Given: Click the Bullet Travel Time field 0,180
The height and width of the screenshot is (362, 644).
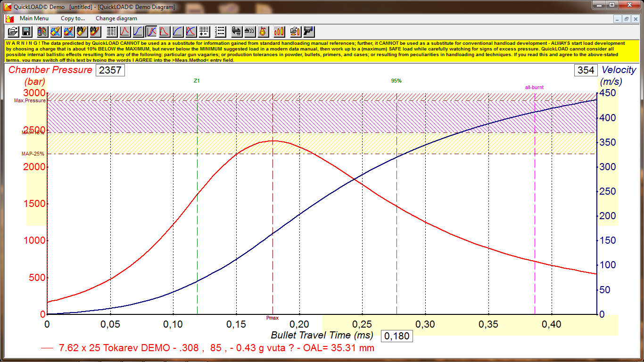Looking at the screenshot, I should (396, 336).
